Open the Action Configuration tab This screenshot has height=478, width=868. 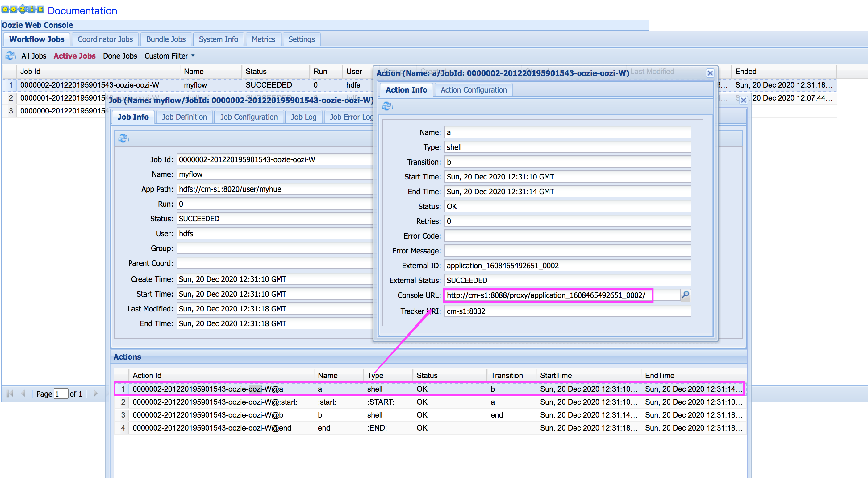point(474,90)
